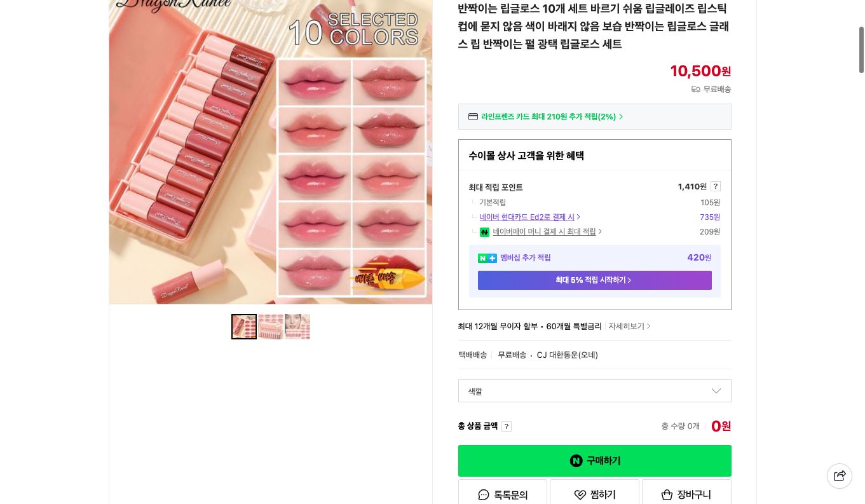This screenshot has height=504, width=865.
Task: Click the card icon beside 라인프렌즈 카드 적립 banner
Action: [473, 116]
